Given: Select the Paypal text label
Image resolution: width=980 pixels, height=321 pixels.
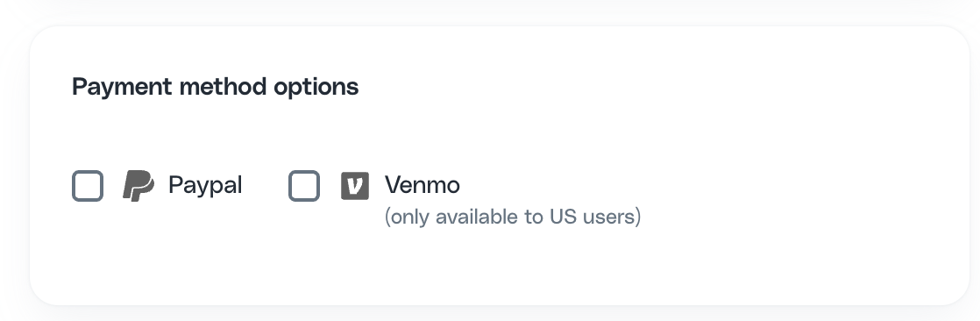Looking at the screenshot, I should click(205, 186).
